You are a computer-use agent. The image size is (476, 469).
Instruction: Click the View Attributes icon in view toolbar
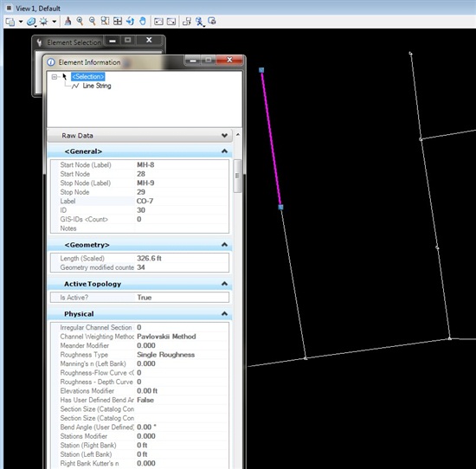pyautogui.click(x=10, y=22)
